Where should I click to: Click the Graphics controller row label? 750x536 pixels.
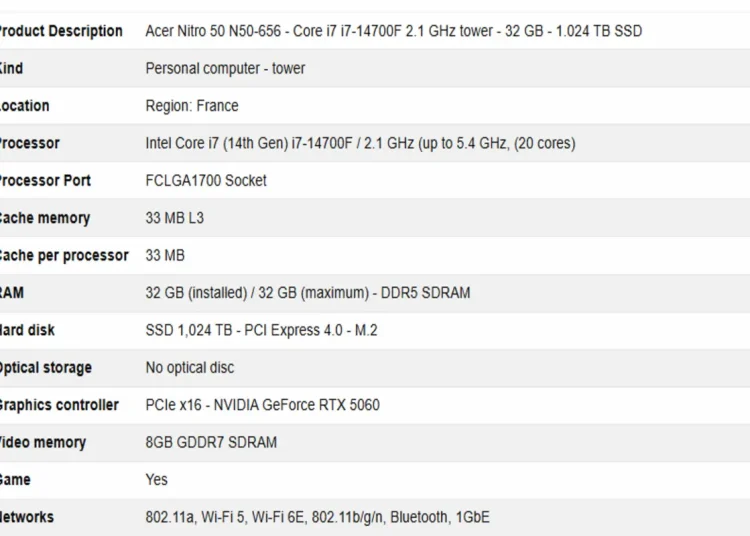59,405
